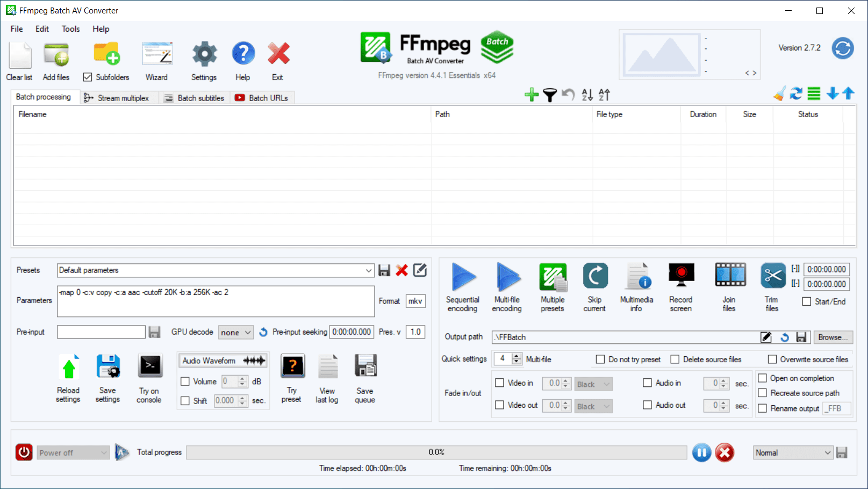
Task: Open the Tools menu
Action: click(x=70, y=29)
